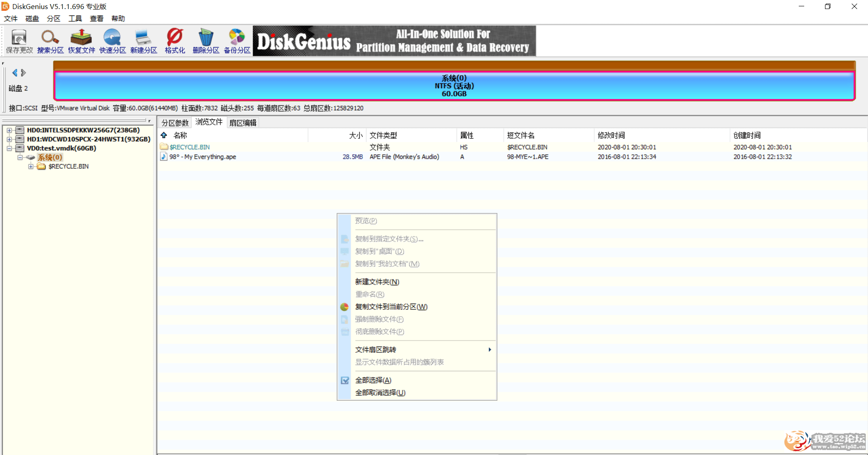
Task: Click the DiskGenius banner logo
Action: [x=394, y=41]
